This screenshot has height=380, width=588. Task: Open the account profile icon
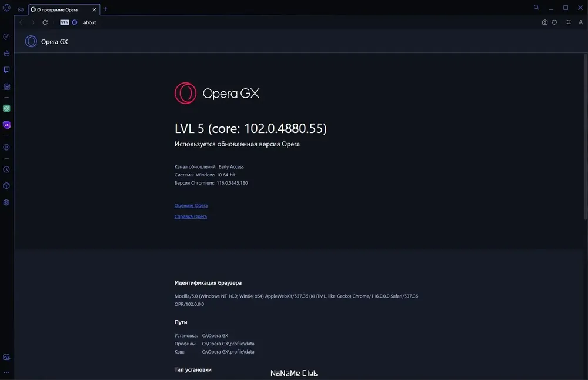tap(580, 22)
